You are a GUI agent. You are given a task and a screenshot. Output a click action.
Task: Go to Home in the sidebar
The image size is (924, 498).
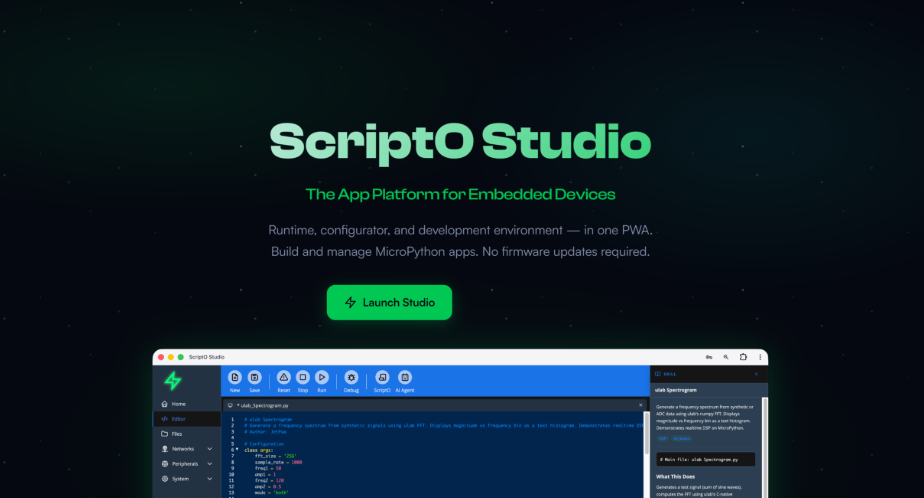(178, 404)
